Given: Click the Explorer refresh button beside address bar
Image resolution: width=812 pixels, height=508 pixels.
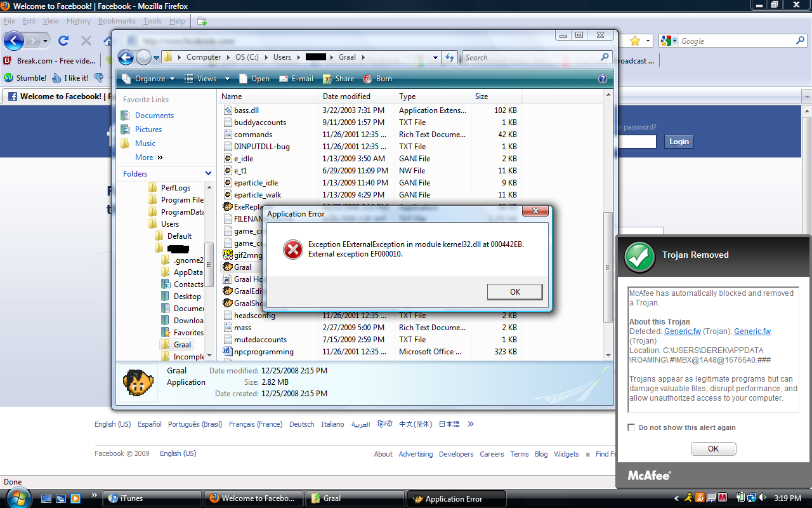Looking at the screenshot, I should 450,57.
